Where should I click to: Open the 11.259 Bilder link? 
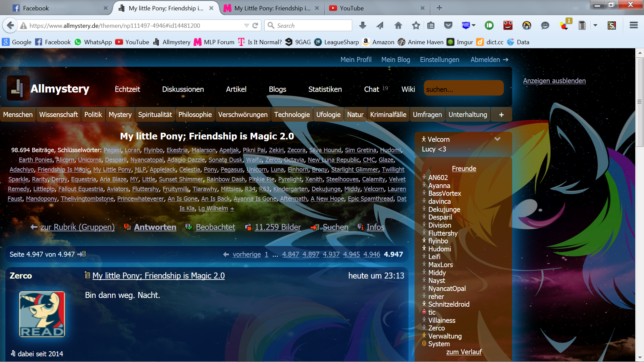(x=278, y=227)
